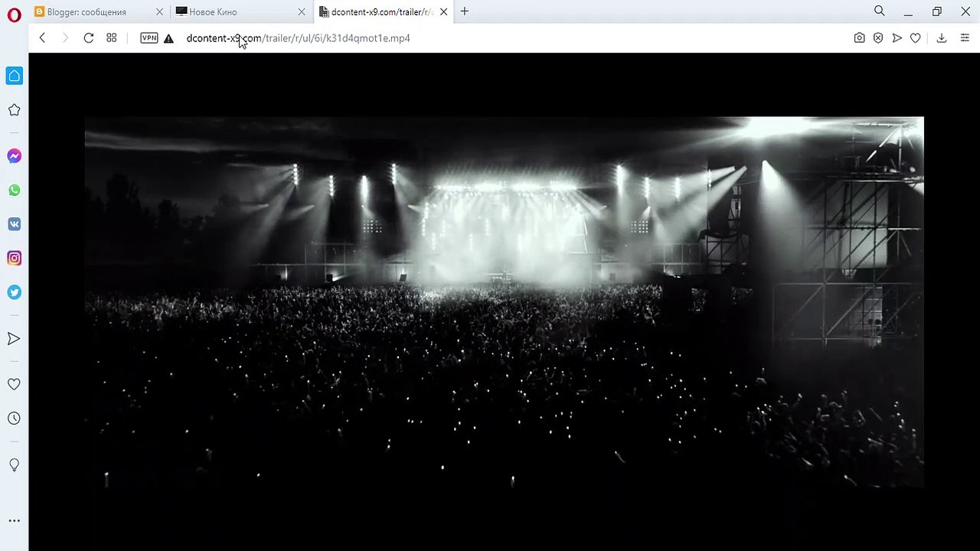Add page to bookmarks heart icon
The image size is (980, 551).
pyautogui.click(x=915, y=38)
